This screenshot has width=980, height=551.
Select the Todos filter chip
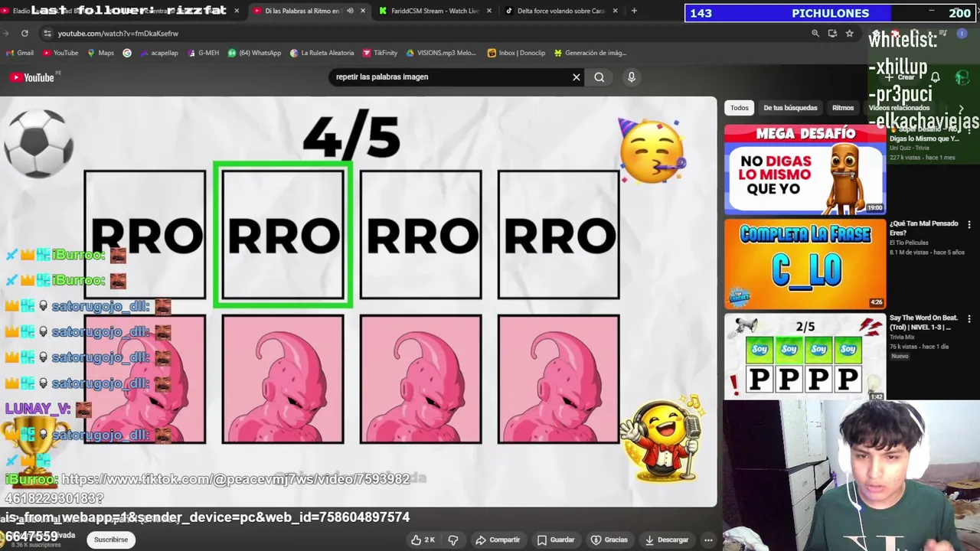point(739,108)
